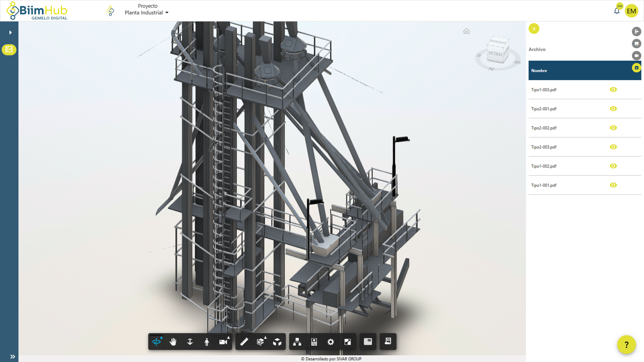Viewport: 644px width, 362px height.
Task: Activate the Zoom tool
Action: click(x=189, y=341)
